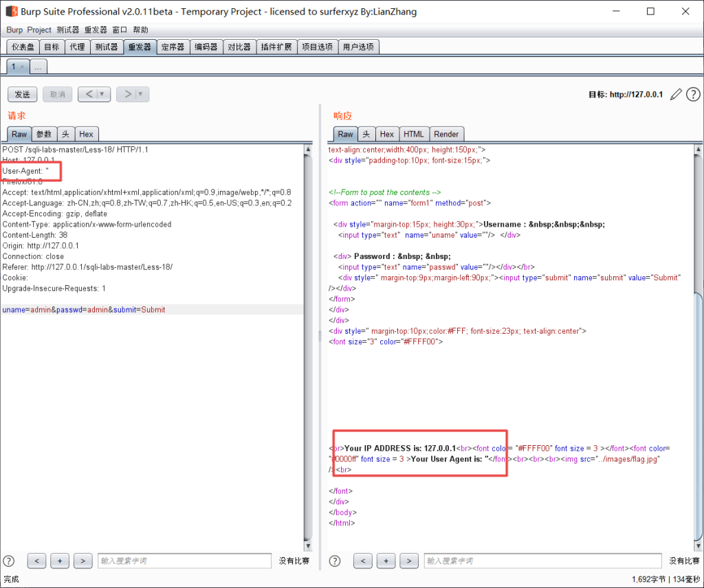Switch to the 对比器 tab
Viewport: 704px width, 588px height.
239,47
